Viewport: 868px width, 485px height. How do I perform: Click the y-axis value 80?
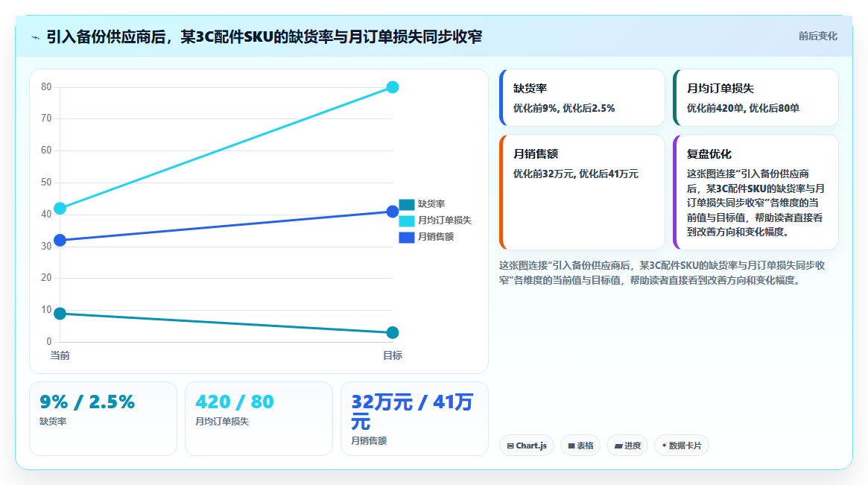point(46,87)
